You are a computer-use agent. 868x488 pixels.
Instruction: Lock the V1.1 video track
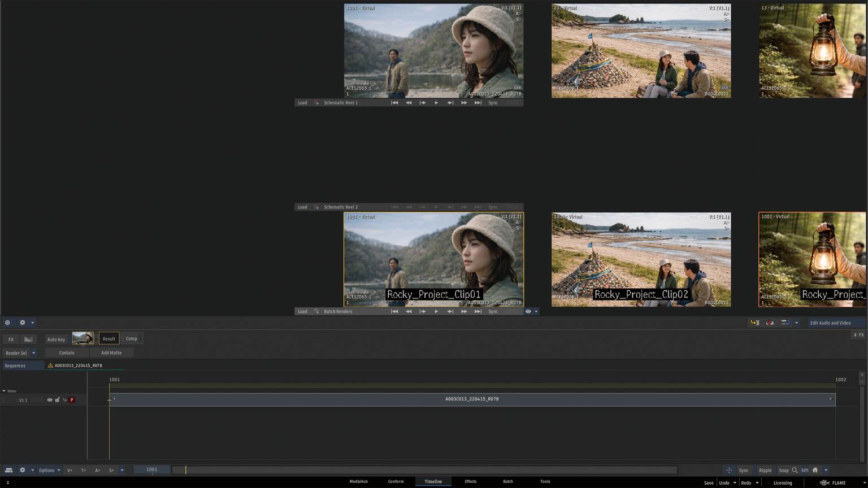point(57,400)
